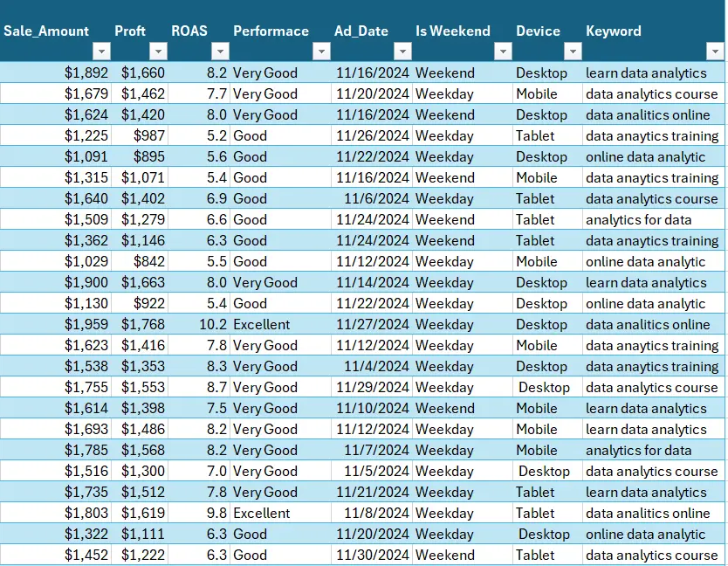728x566 pixels.
Task: Click the date 11/29/2024
Action: (373, 387)
